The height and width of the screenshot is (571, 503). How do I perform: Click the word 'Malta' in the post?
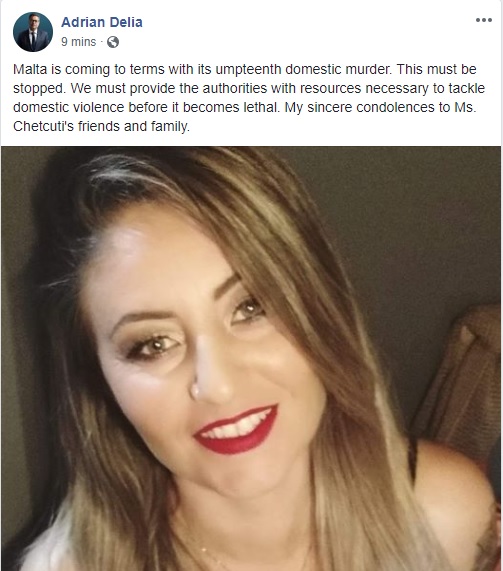coord(30,69)
